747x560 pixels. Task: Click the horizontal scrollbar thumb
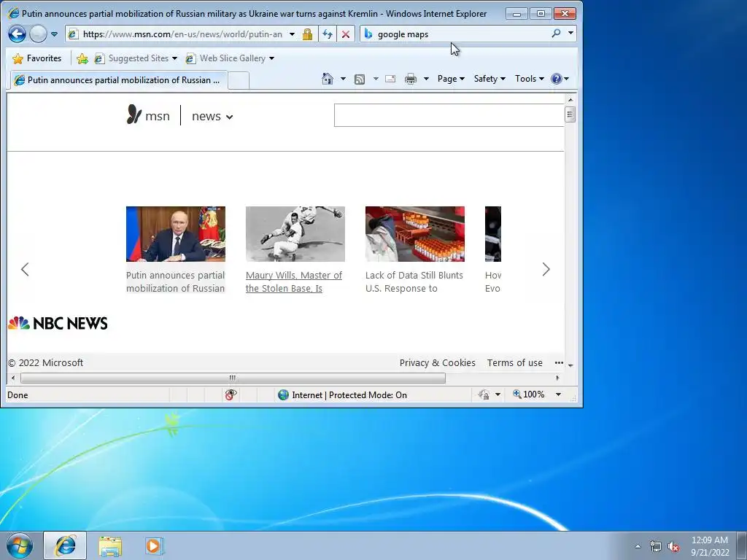coord(233,378)
